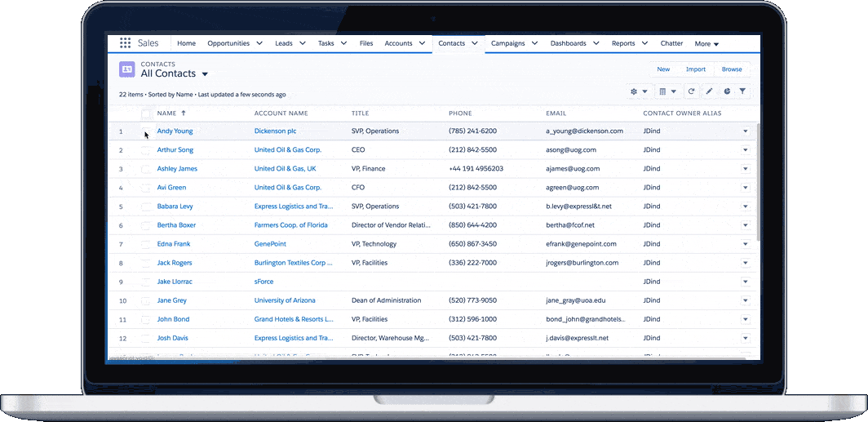Image resolution: width=868 pixels, height=422 pixels.
Task: Click phone number +44 191 4956203
Action: (476, 168)
